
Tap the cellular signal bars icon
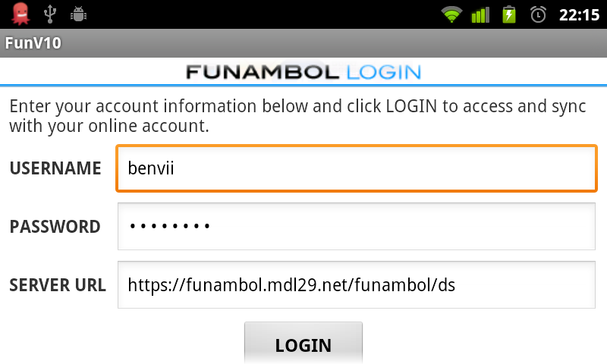point(480,14)
